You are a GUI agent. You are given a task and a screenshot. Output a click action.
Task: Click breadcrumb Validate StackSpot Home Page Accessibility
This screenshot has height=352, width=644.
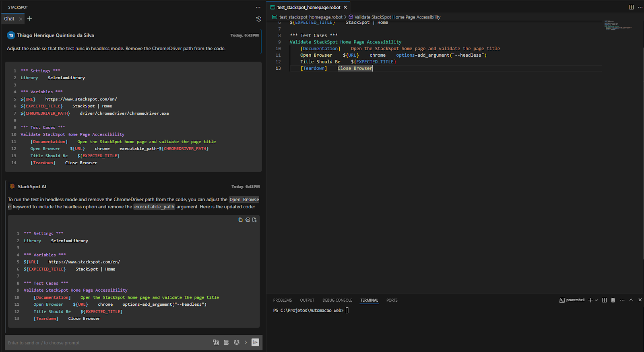point(397,17)
